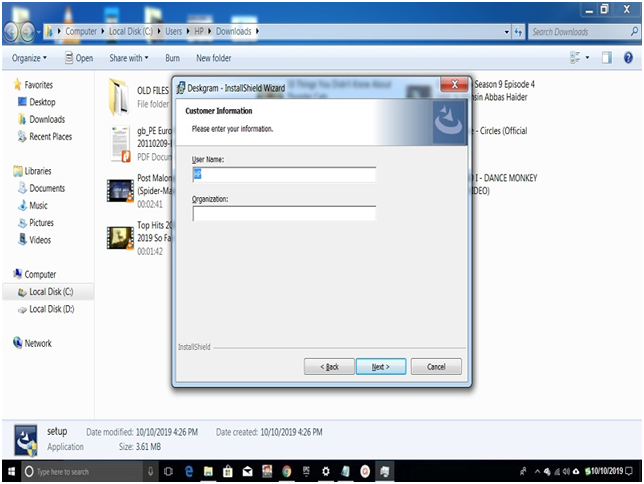The image size is (644, 484).
Task: Create a New folder
Action: (x=214, y=58)
